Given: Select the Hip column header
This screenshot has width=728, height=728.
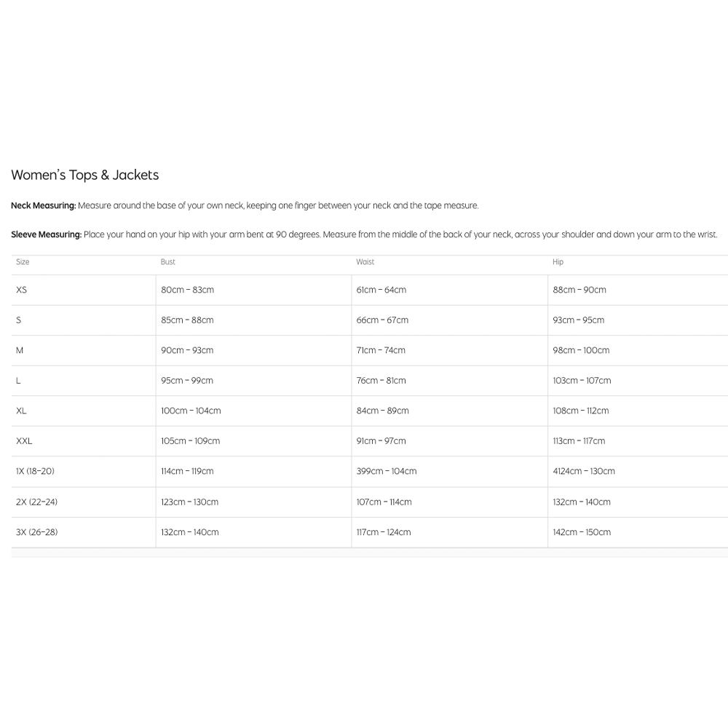Looking at the screenshot, I should (x=558, y=262).
